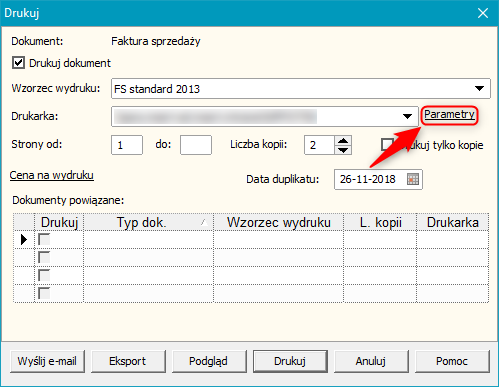The image size is (499, 387).
Task: Expand the Drukarka printer dropdown
Action: 407,116
